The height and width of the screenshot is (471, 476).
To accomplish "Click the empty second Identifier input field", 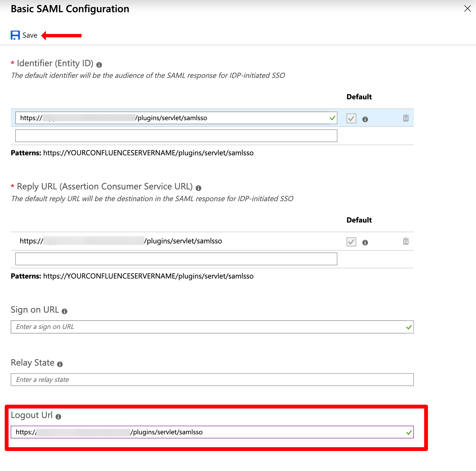I will pos(176,136).
